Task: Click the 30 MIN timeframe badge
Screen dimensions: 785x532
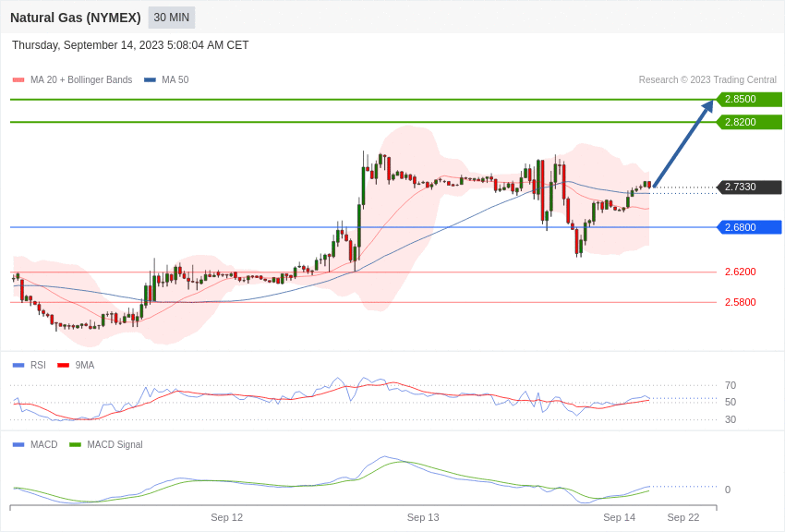Action: coord(172,18)
